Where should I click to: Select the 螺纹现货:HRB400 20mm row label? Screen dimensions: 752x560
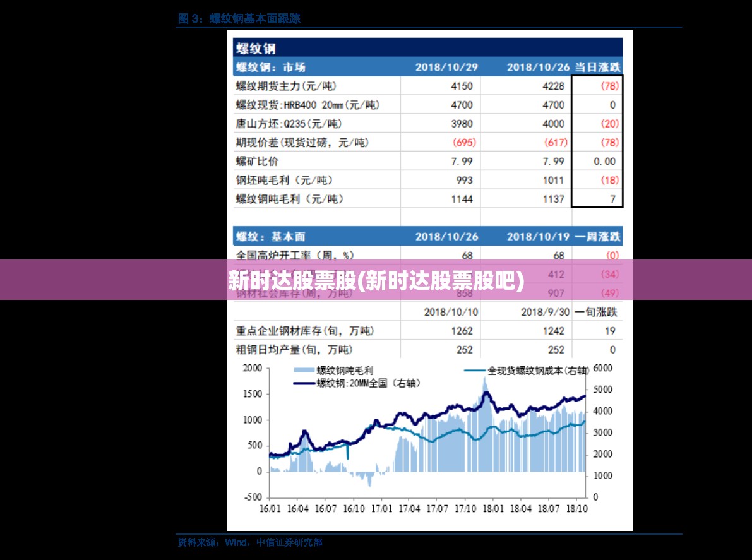(307, 105)
